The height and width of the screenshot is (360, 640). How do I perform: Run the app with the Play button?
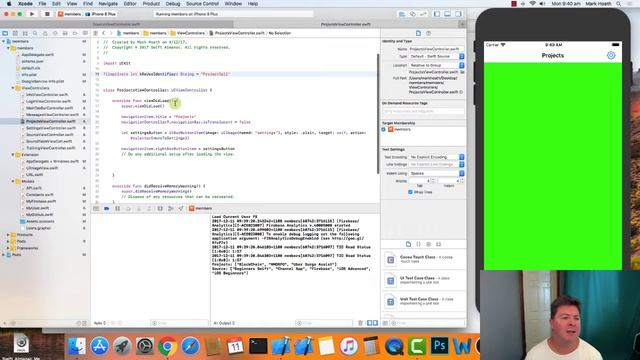pos(32,14)
